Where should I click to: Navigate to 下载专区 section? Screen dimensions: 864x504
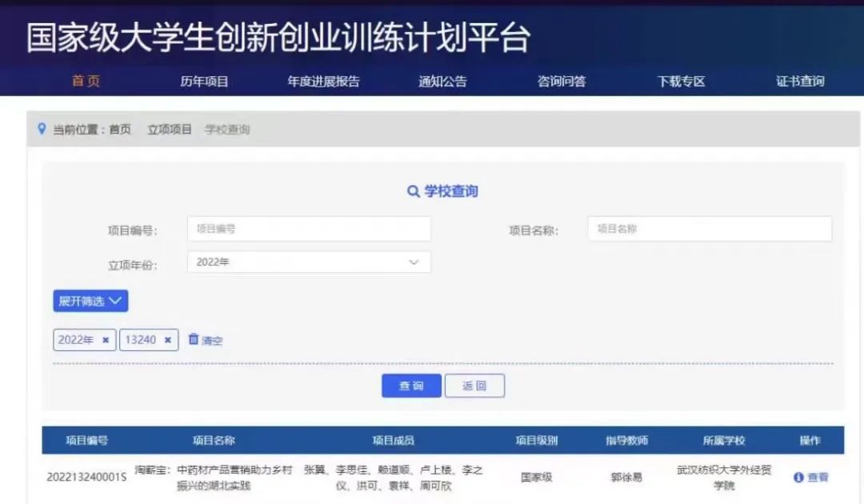681,82
